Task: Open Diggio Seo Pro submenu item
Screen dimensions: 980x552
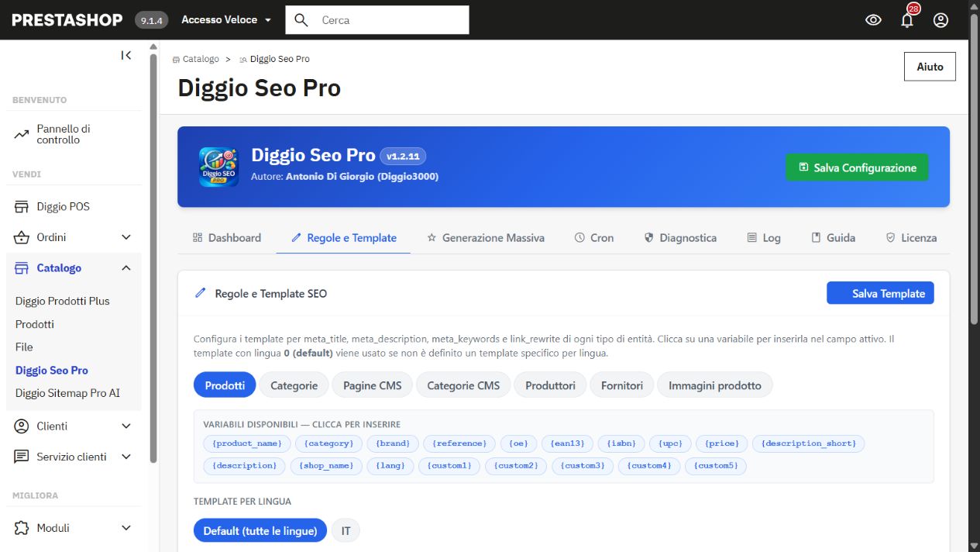Action: (x=52, y=370)
